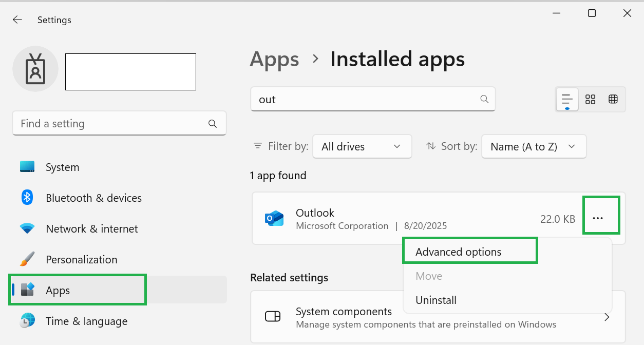This screenshot has height=345, width=644.
Task: Click the Time & language globe icon
Action: (27, 321)
